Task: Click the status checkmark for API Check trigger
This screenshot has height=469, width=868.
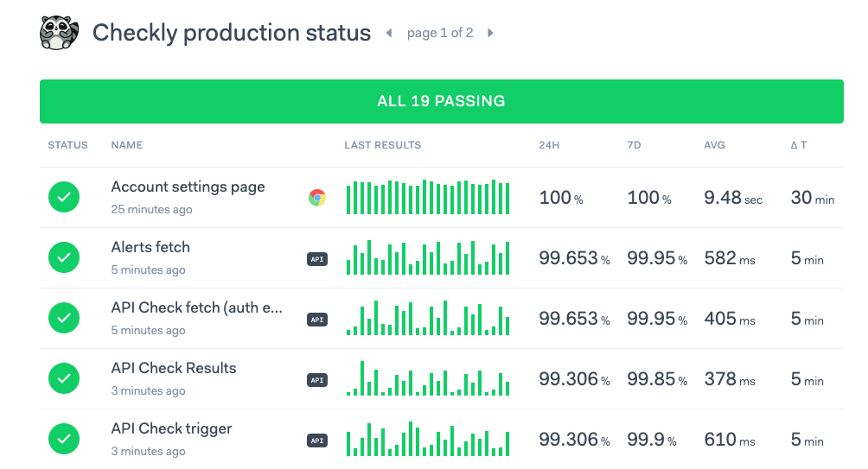Action: pyautogui.click(x=64, y=439)
